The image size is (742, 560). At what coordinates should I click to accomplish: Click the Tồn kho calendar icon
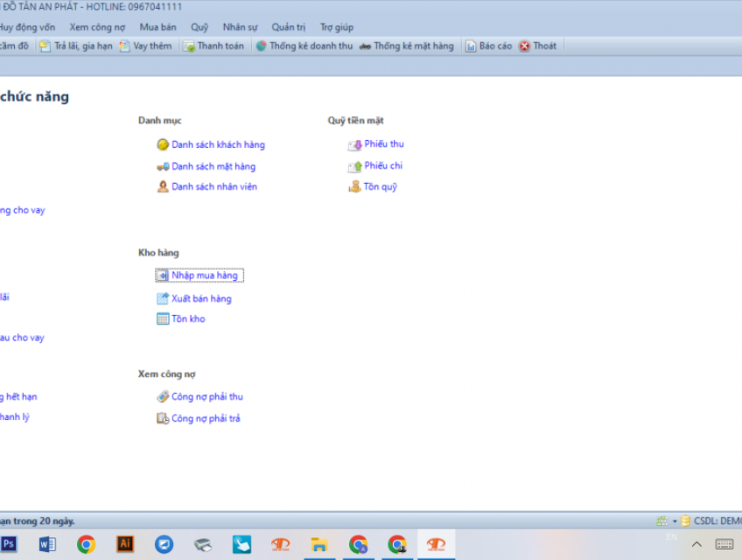163,319
